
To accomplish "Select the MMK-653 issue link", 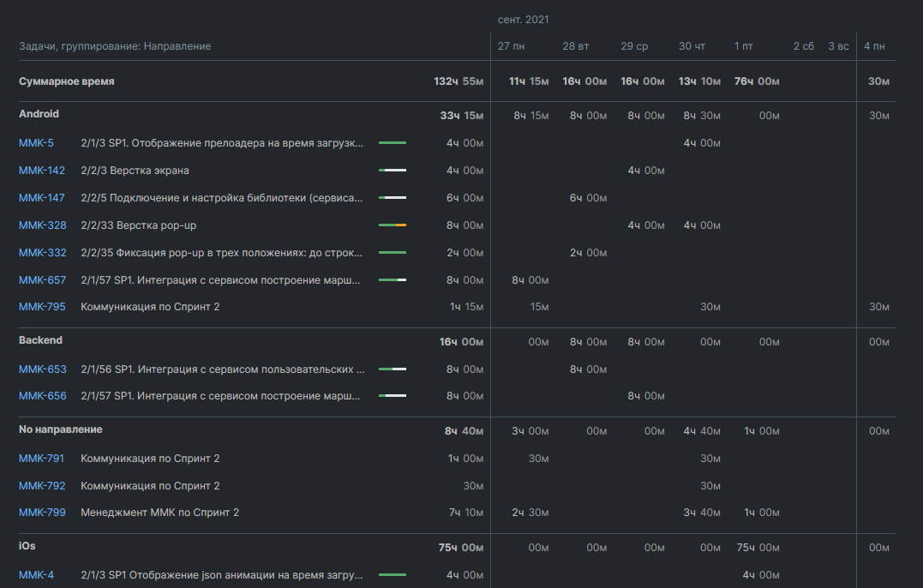I will (42, 369).
